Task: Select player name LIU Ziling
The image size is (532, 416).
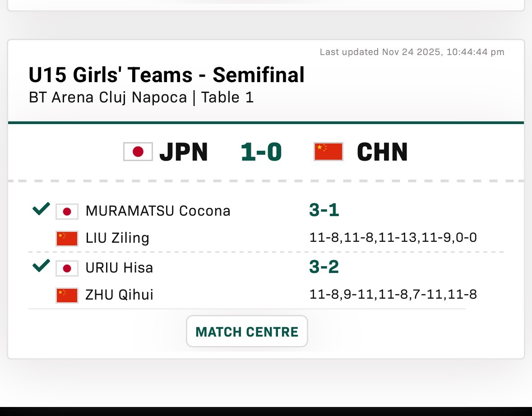Action: (x=117, y=238)
